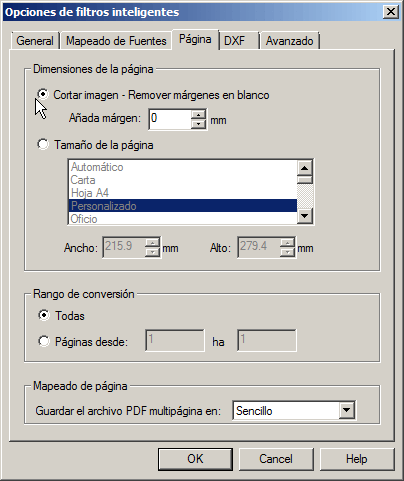This screenshot has width=404, height=481.
Task: Decrease Añada márgen value with down arrow
Action: pos(199,124)
